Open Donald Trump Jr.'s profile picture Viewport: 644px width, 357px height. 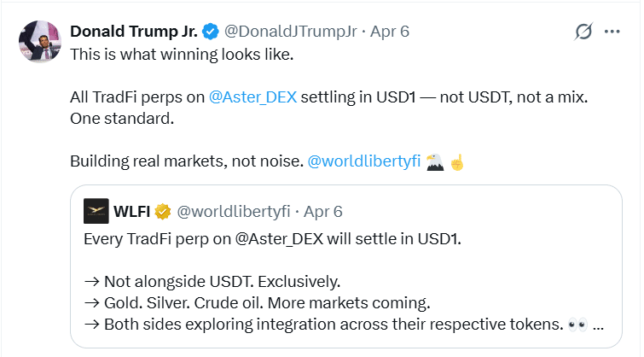(x=39, y=42)
